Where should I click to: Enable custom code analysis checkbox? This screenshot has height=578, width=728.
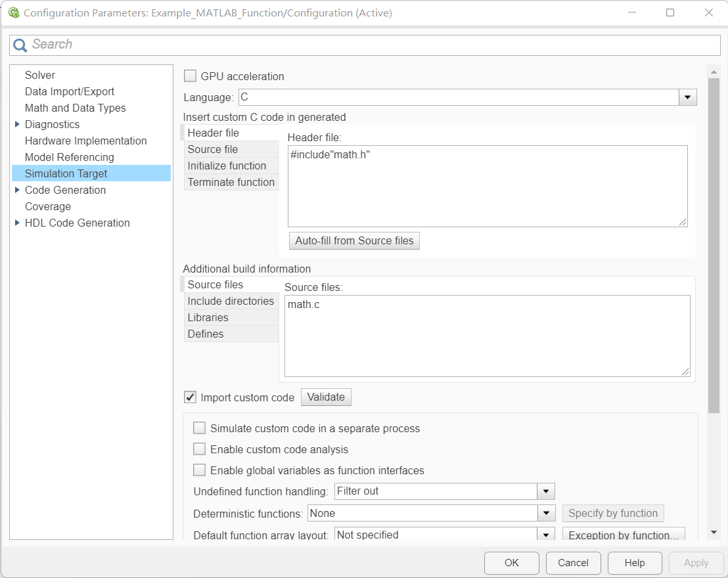coord(199,449)
